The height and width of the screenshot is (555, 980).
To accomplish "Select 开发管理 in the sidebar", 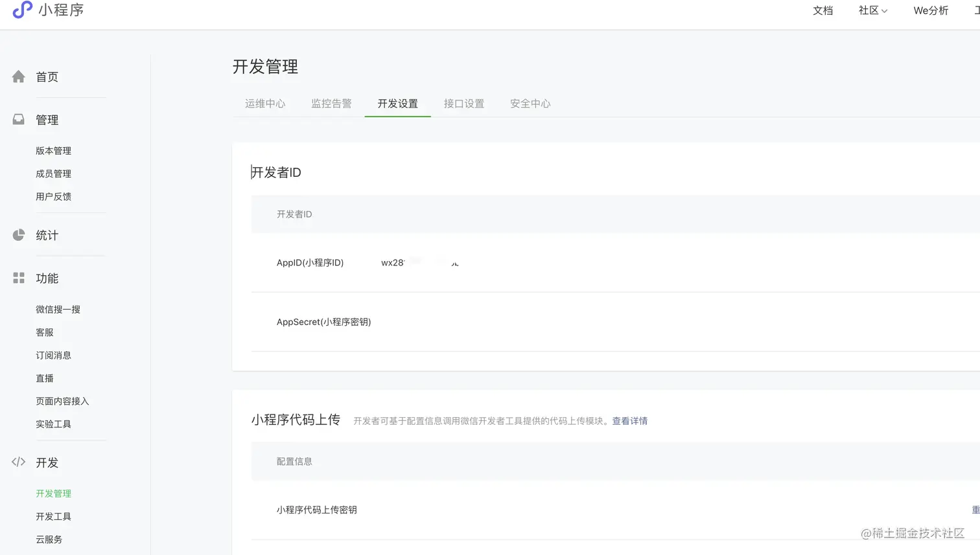I will tap(53, 493).
